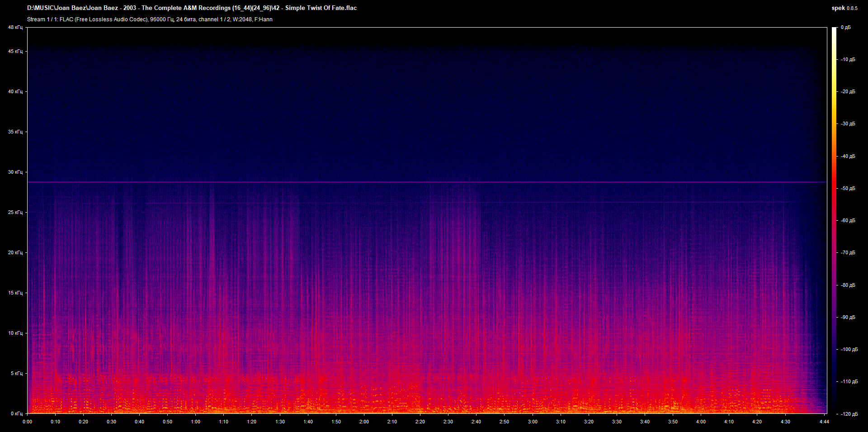The image size is (868, 432).
Task: Click the dB color gradient scale bar
Action: 835,221
